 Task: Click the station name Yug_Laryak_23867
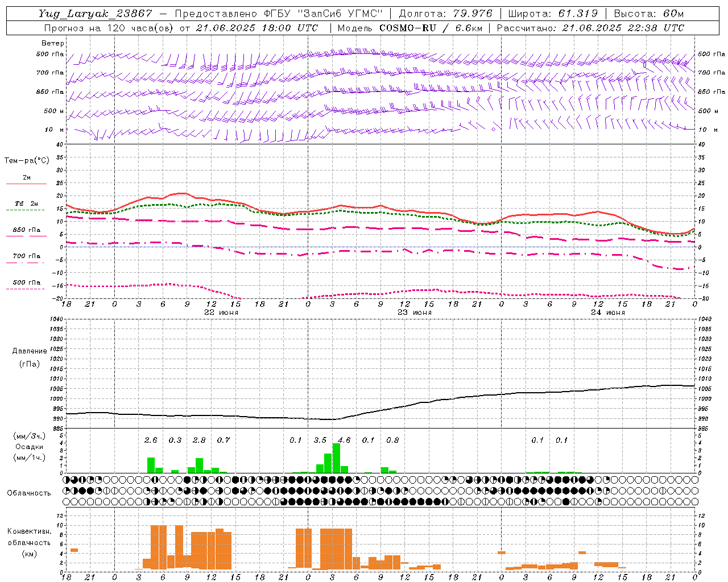tap(96, 14)
